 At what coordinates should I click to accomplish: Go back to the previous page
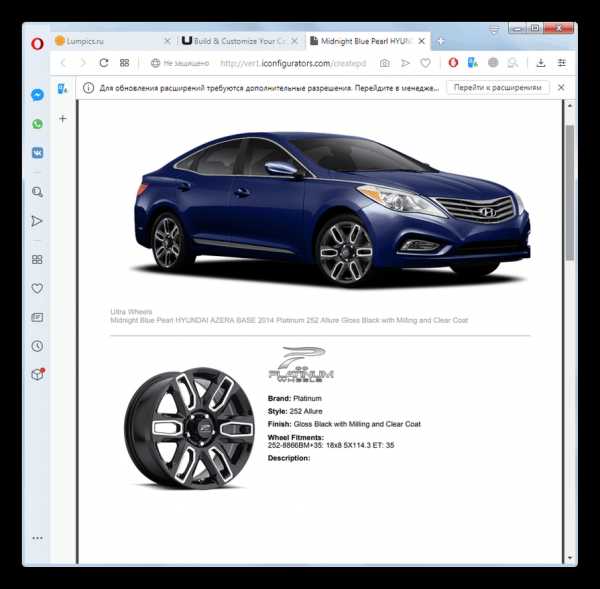(x=63, y=63)
